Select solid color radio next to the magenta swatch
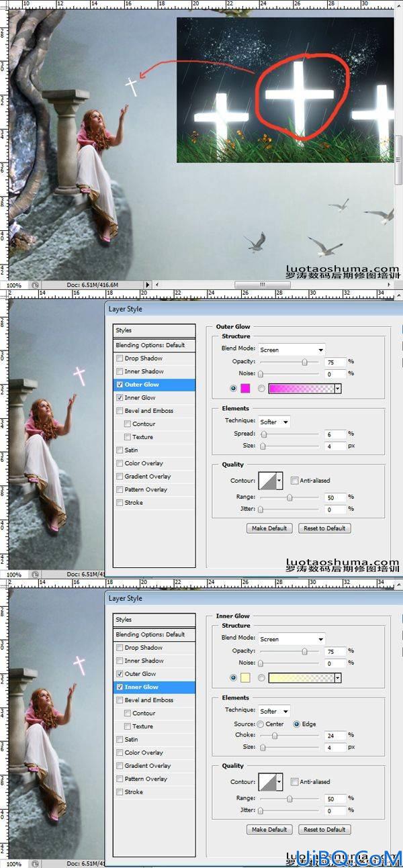This screenshot has height=868, width=403. [x=233, y=388]
